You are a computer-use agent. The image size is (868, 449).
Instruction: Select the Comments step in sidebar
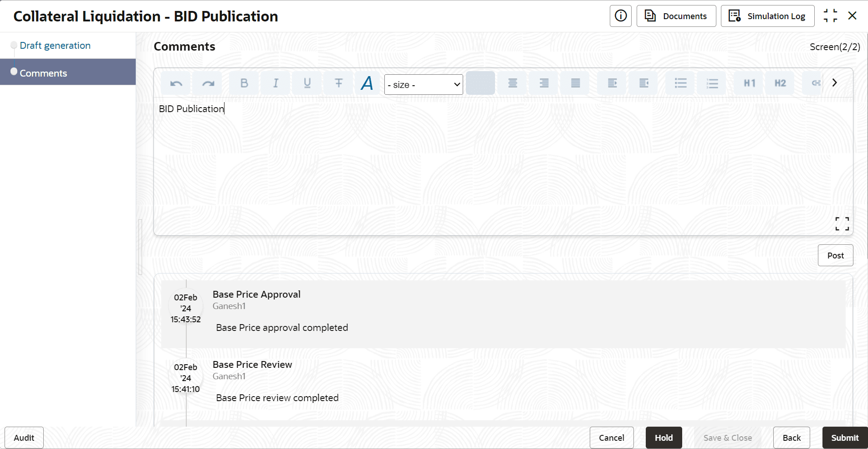[68, 72]
